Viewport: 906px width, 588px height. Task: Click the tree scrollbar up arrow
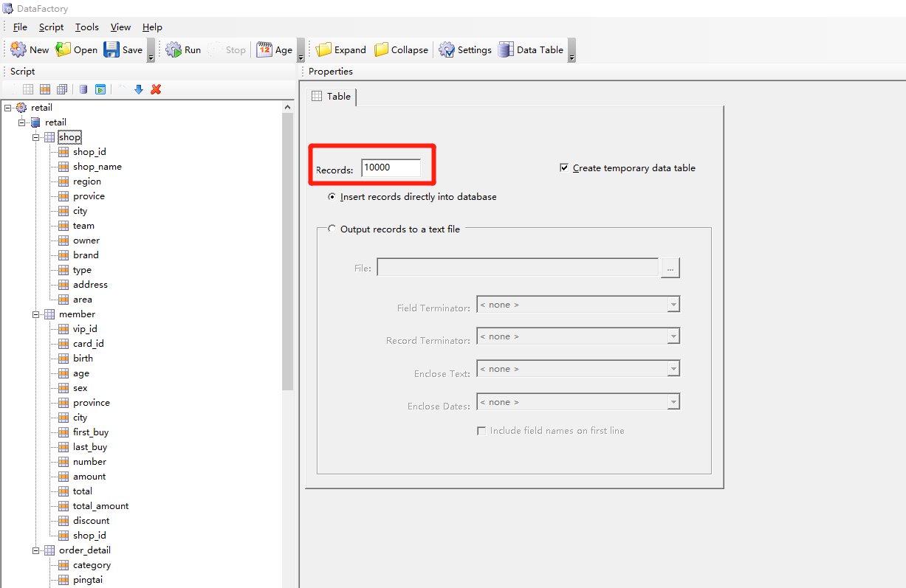pyautogui.click(x=288, y=107)
